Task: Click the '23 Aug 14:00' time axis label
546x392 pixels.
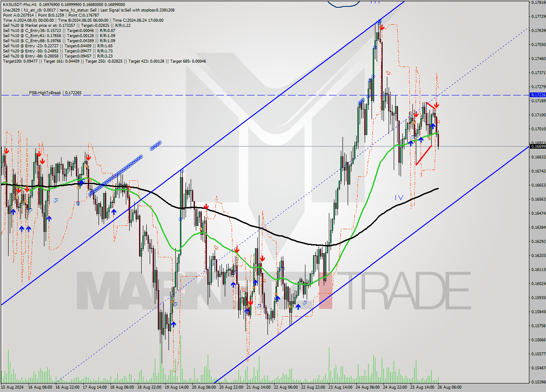Action: point(340,387)
